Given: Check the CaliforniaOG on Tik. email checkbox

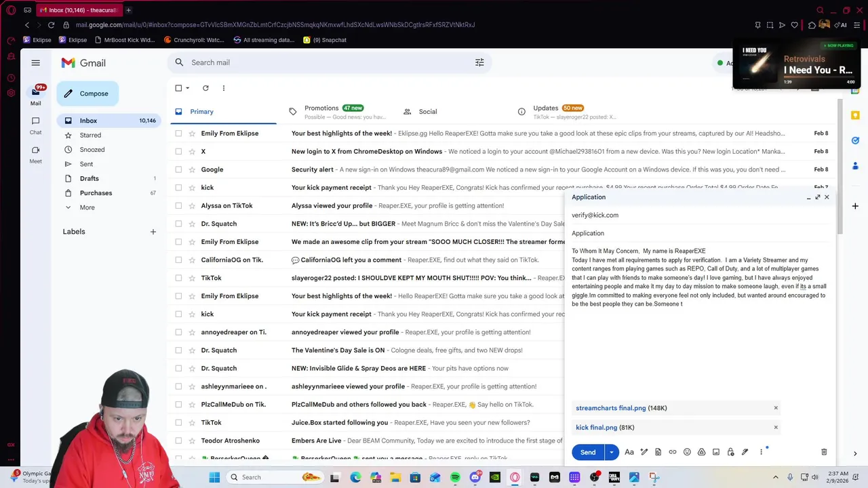Looking at the screenshot, I should [178, 260].
